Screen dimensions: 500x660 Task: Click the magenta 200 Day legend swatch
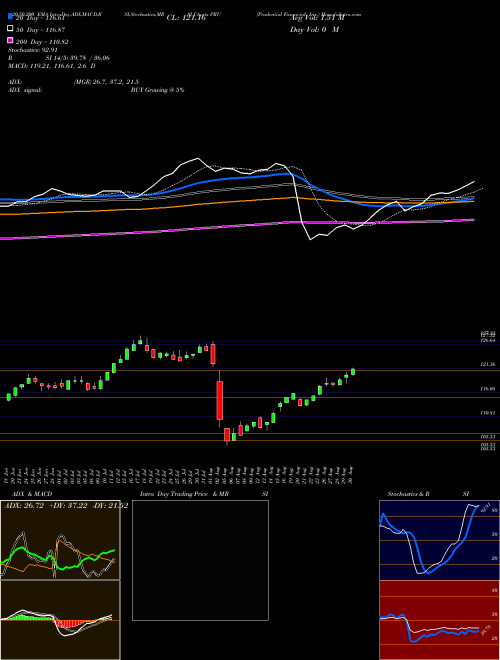tap(10, 41)
